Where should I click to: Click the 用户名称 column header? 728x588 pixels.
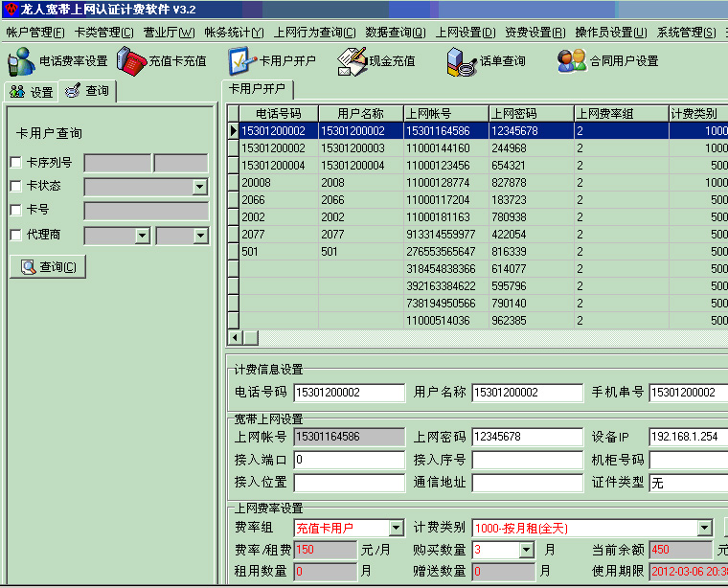[x=361, y=114]
